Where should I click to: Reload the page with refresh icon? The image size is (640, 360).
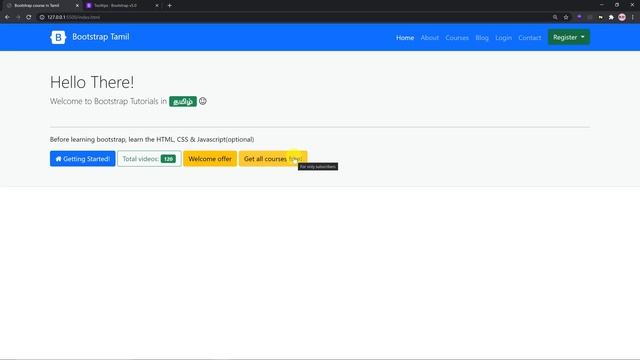(x=29, y=17)
